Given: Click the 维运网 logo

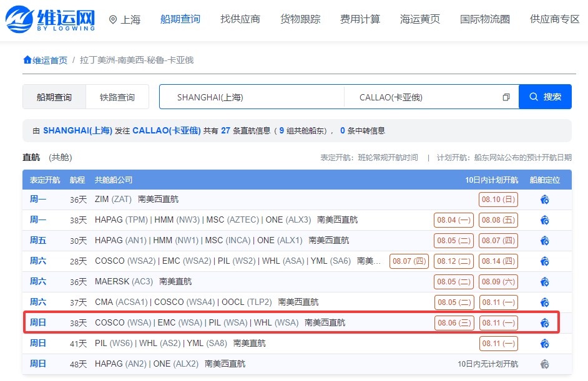Looking at the screenshot, I should [x=51, y=19].
